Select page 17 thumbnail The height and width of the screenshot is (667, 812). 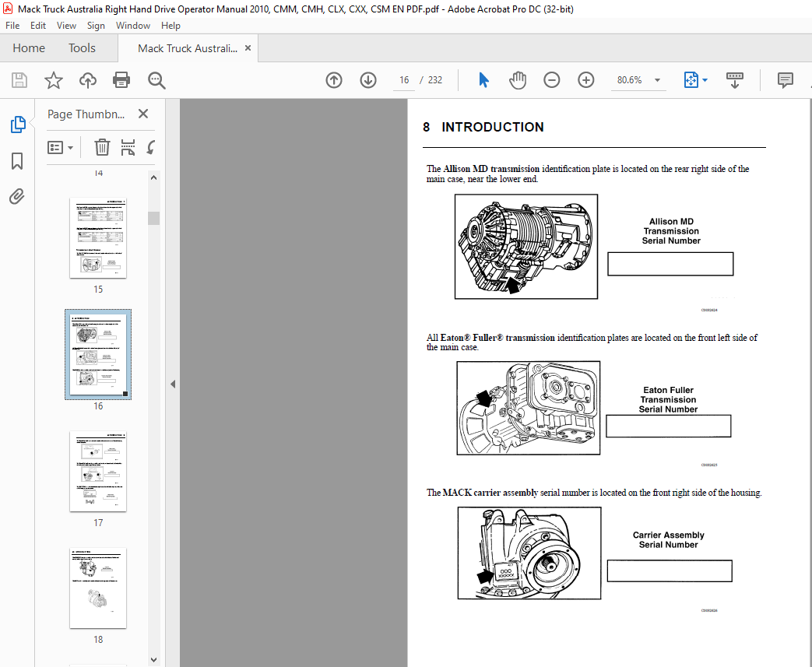(x=98, y=472)
